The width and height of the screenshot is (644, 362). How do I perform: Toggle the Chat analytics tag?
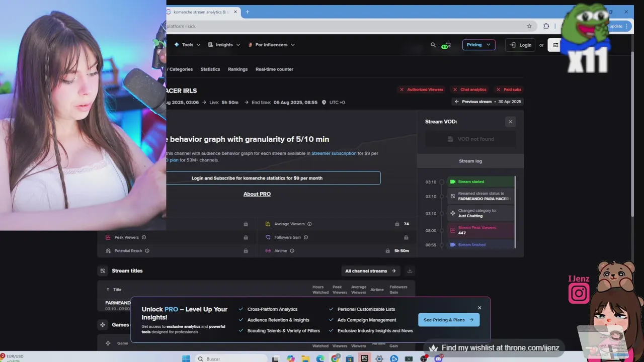[x=469, y=89]
